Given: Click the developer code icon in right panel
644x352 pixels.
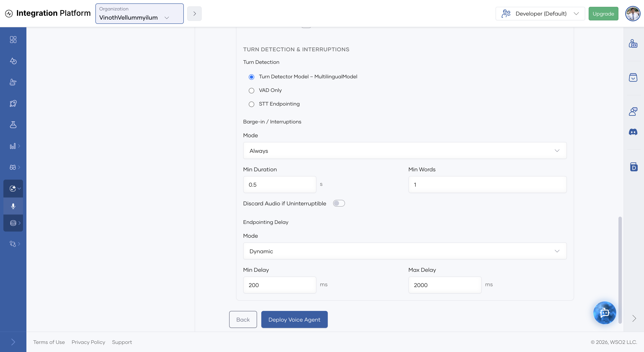Looking at the screenshot, I should tap(633, 43).
